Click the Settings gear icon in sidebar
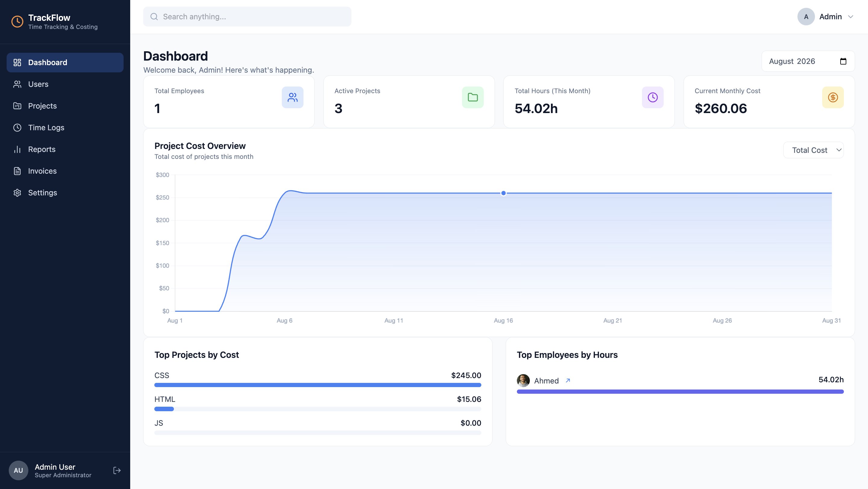Screen dimensions: 868x489 pos(17,193)
